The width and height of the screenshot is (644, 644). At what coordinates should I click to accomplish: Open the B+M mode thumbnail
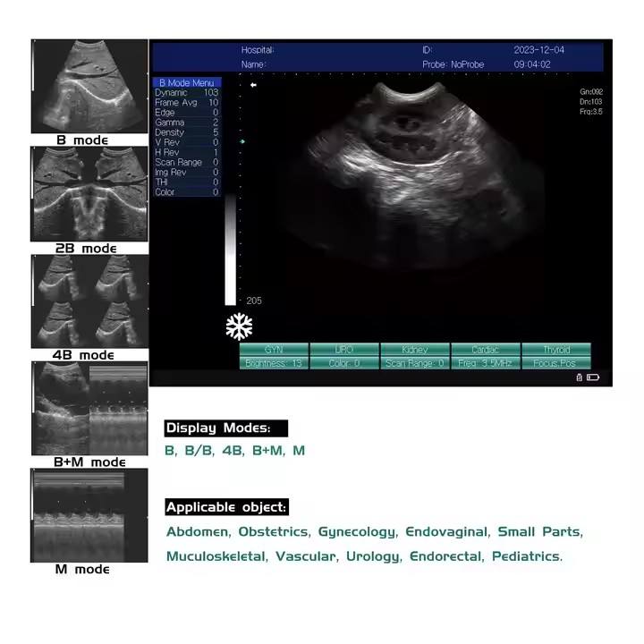(x=89, y=408)
